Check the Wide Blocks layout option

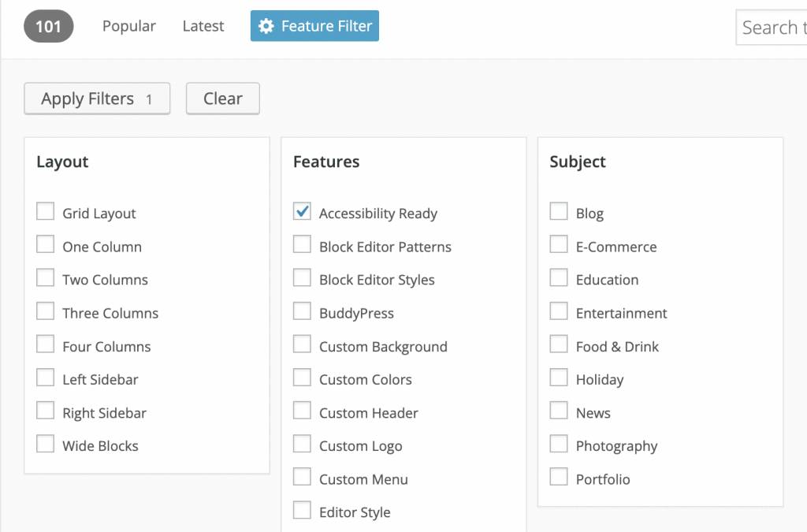pyautogui.click(x=46, y=445)
